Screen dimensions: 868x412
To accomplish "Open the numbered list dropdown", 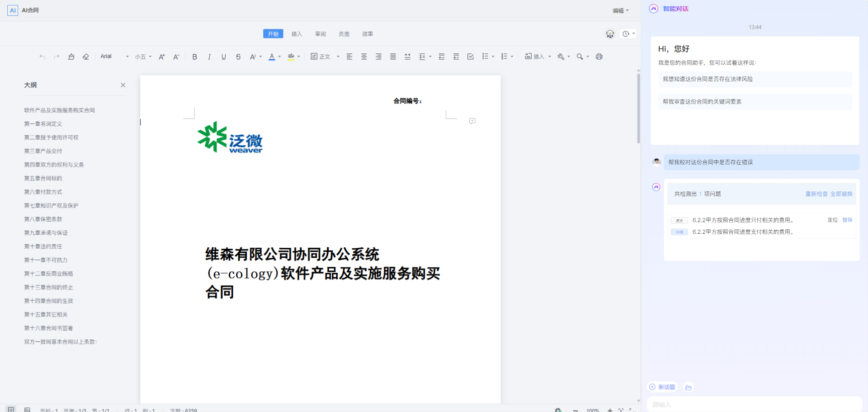I will (507, 57).
